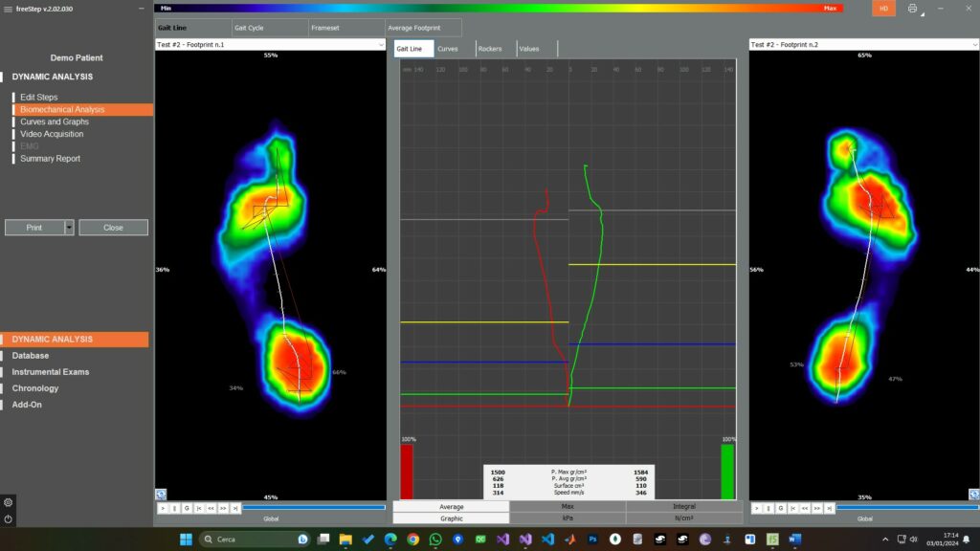Enable Max display mode
This screenshot has width=980, height=551.
tap(566, 507)
